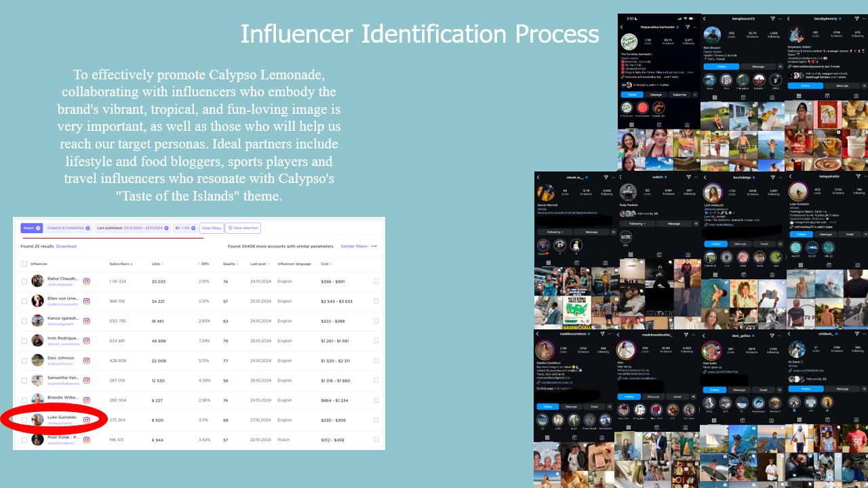The height and width of the screenshot is (488, 868).
Task: Email lexihidalgo from the profile
Action: pyautogui.click(x=764, y=244)
